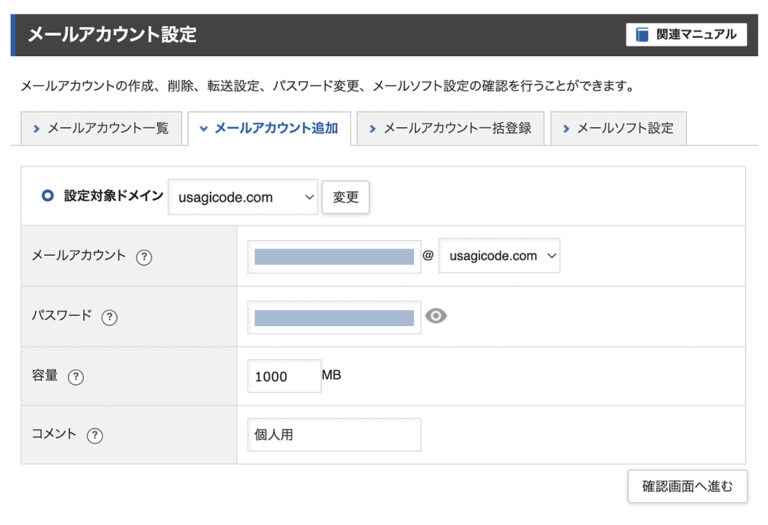Go to the メールアカウント一覧 tab

coord(100,129)
